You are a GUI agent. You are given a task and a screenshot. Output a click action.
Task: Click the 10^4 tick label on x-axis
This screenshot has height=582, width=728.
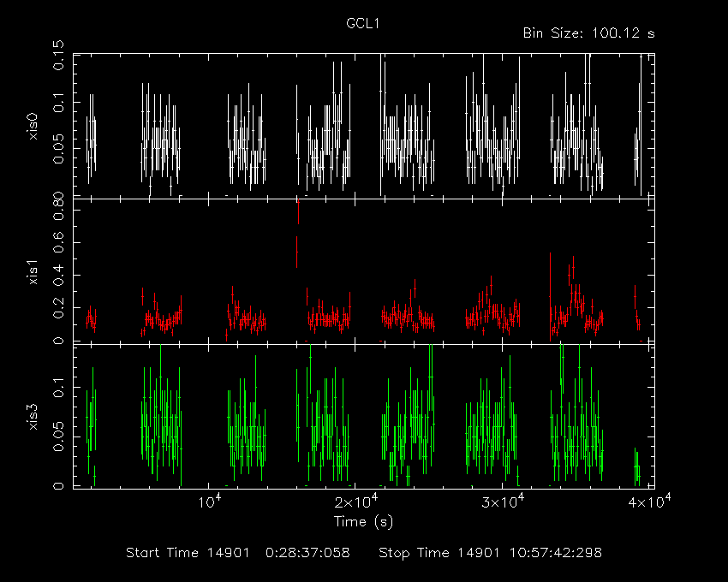(x=209, y=502)
